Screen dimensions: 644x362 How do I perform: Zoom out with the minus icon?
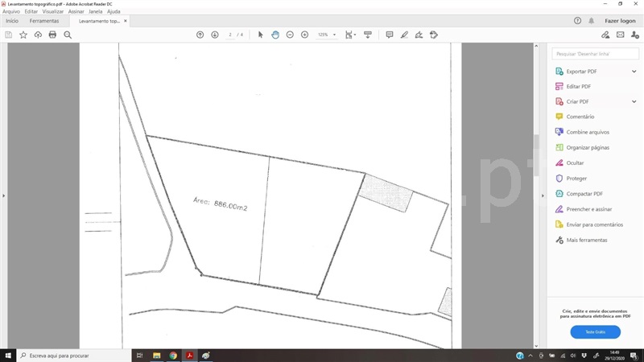coord(290,35)
